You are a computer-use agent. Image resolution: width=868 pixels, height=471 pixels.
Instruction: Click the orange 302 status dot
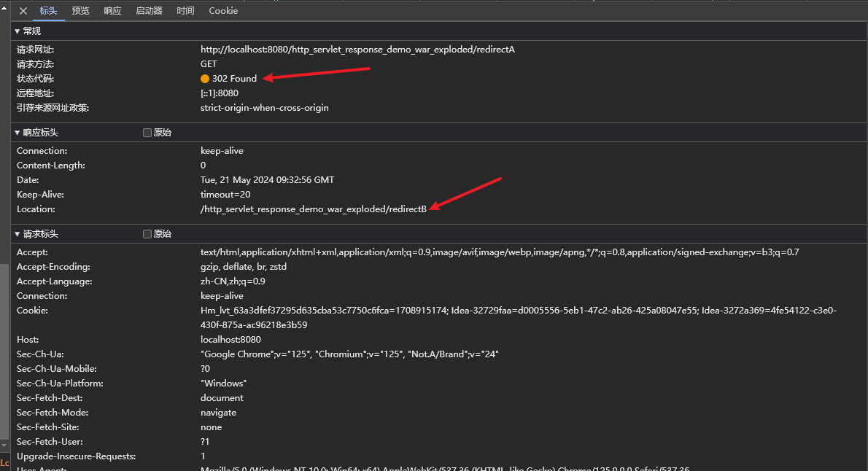point(205,79)
